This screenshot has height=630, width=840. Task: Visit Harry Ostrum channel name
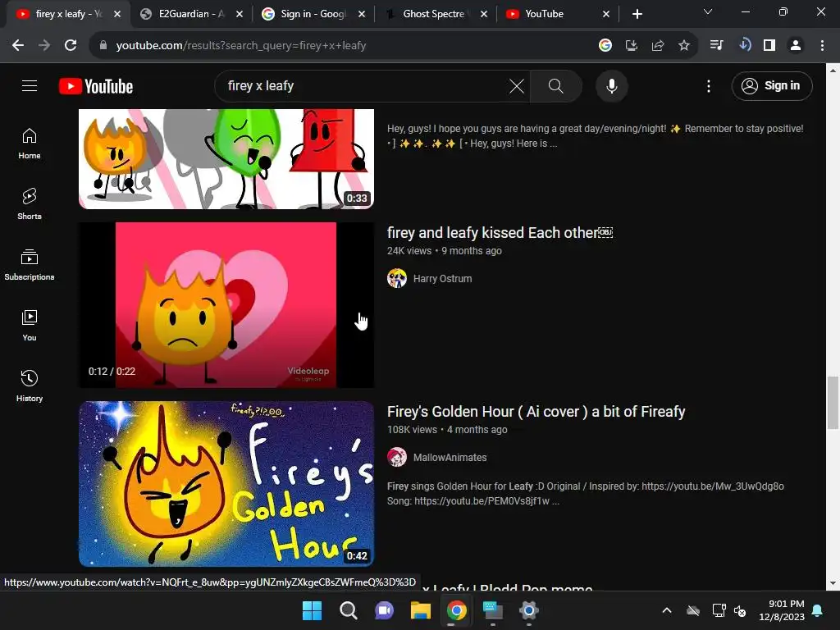coord(442,279)
